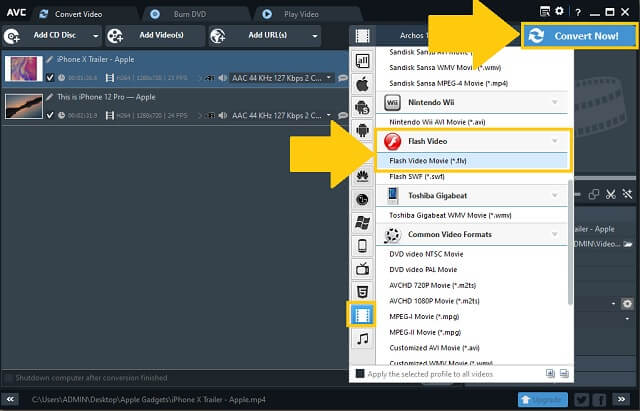The image size is (640, 411).
Task: Open the register menu icon in title bar
Action: coord(544,11)
